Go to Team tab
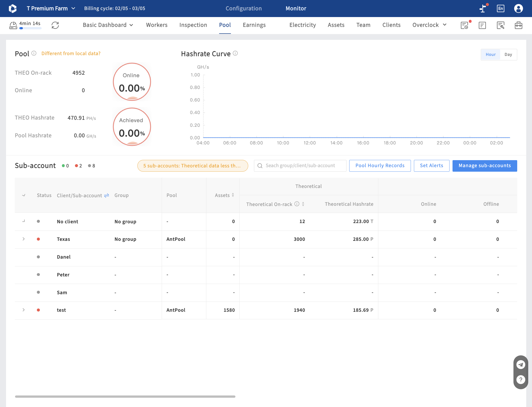Image resolution: width=532 pixels, height=407 pixels. pyautogui.click(x=363, y=25)
